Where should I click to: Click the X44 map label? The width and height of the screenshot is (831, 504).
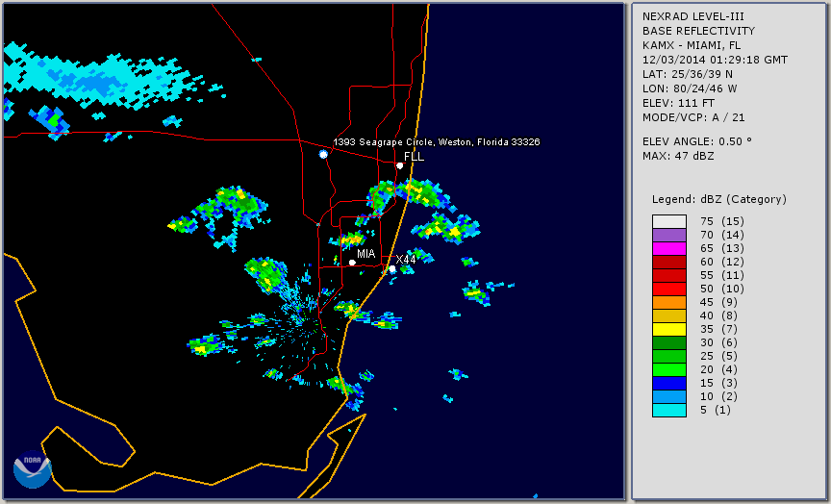(x=406, y=259)
